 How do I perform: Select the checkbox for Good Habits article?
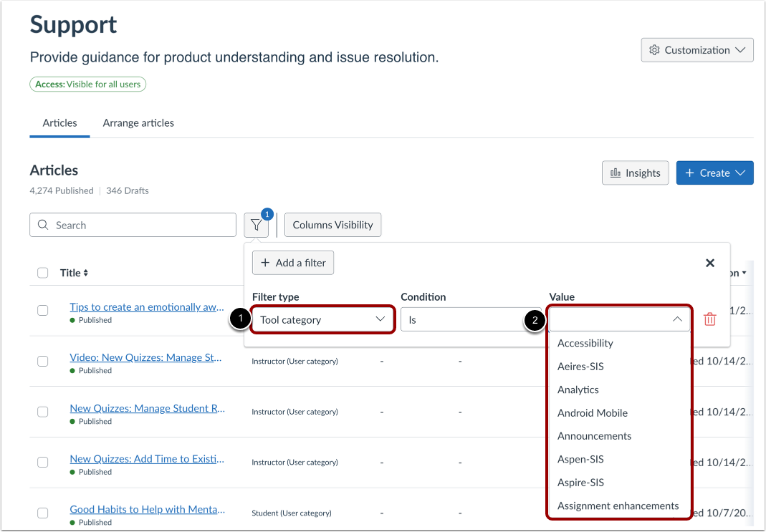click(42, 513)
